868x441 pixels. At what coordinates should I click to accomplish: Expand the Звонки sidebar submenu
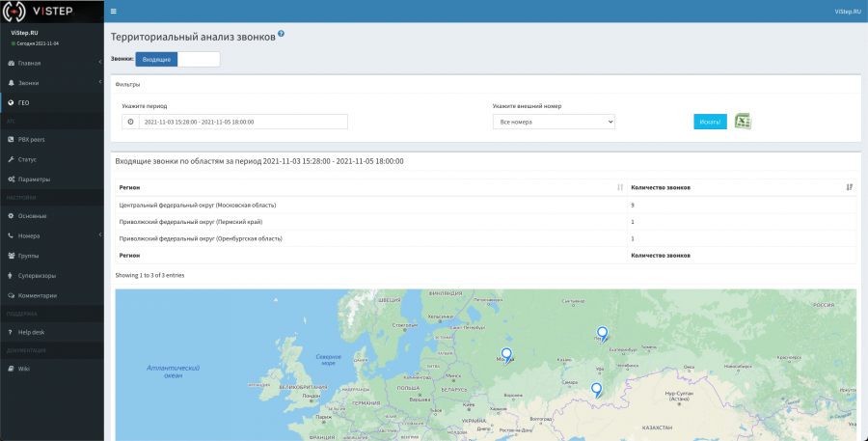[x=29, y=83]
